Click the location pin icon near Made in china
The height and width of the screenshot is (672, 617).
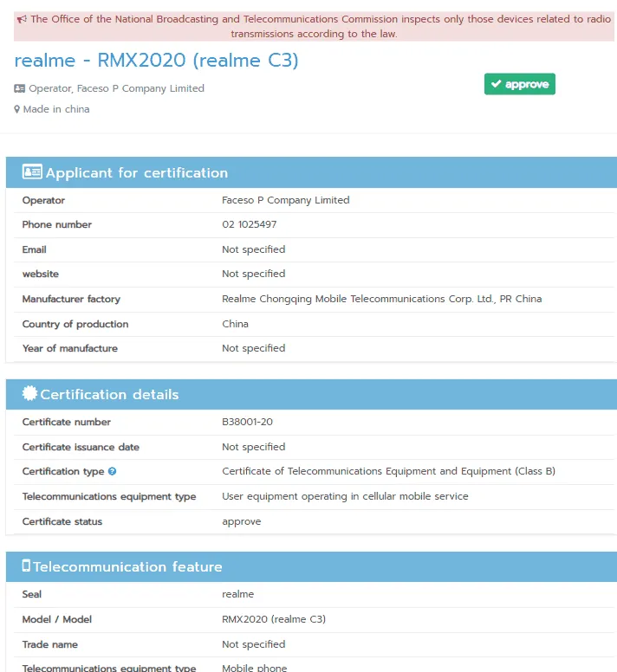point(17,109)
